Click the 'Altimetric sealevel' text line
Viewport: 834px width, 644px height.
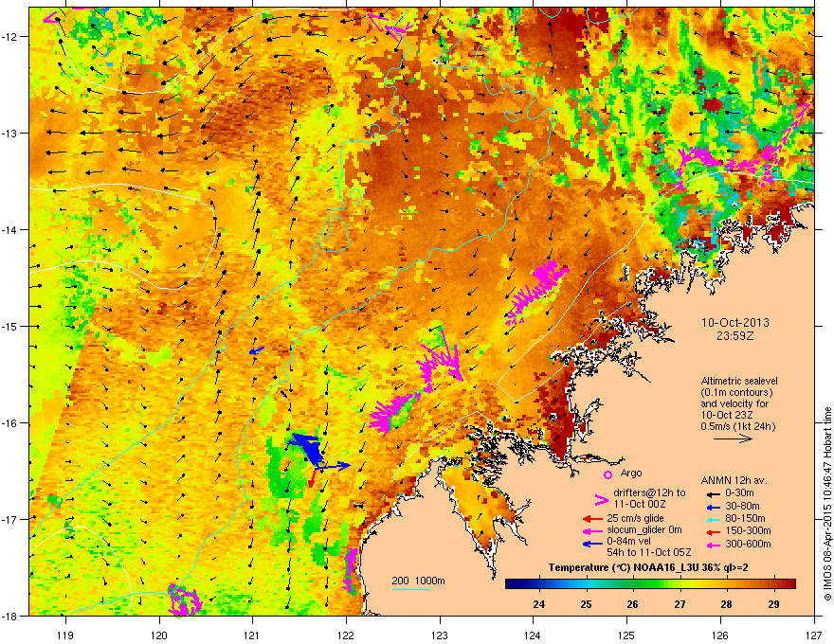coord(739,381)
